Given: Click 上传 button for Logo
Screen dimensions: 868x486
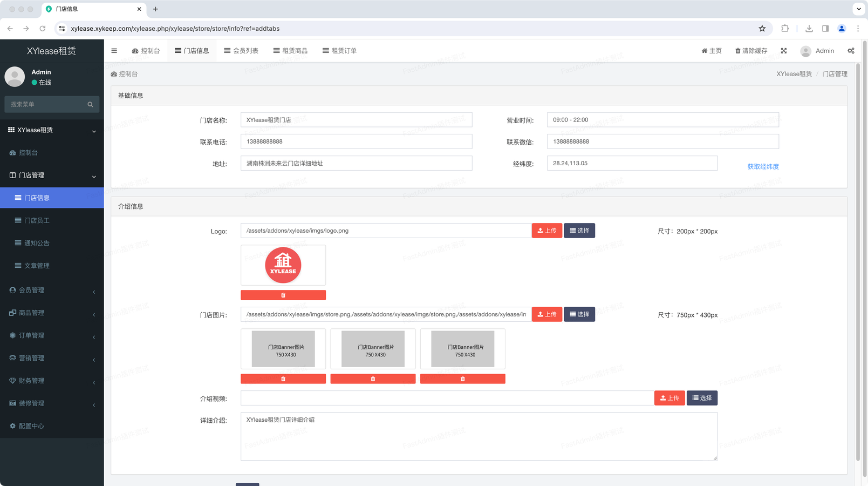Looking at the screenshot, I should tap(547, 231).
